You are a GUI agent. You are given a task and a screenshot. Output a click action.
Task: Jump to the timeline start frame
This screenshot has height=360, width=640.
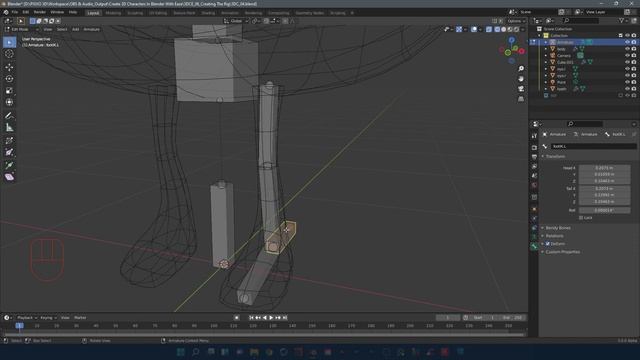pyautogui.click(x=251, y=318)
